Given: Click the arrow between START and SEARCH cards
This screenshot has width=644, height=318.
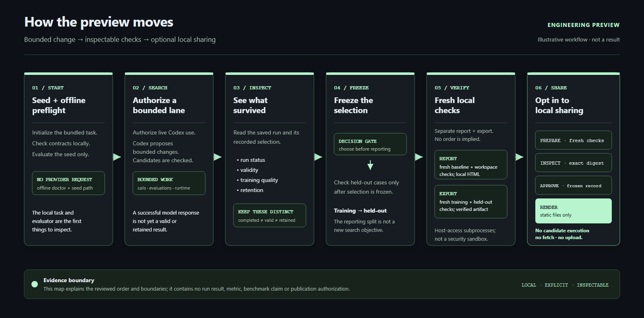Looking at the screenshot, I should tap(117, 157).
